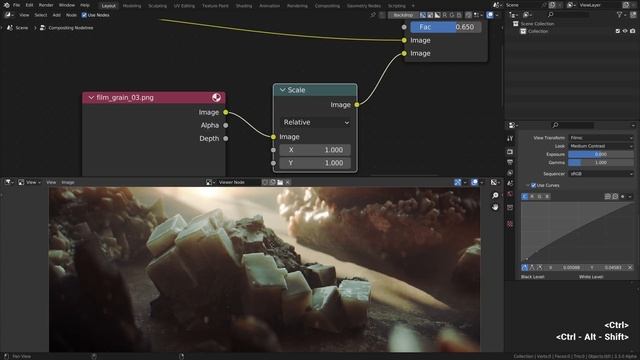Click the Depth output socket of film grain node
This screenshot has width=640, height=360.
pos(226,138)
